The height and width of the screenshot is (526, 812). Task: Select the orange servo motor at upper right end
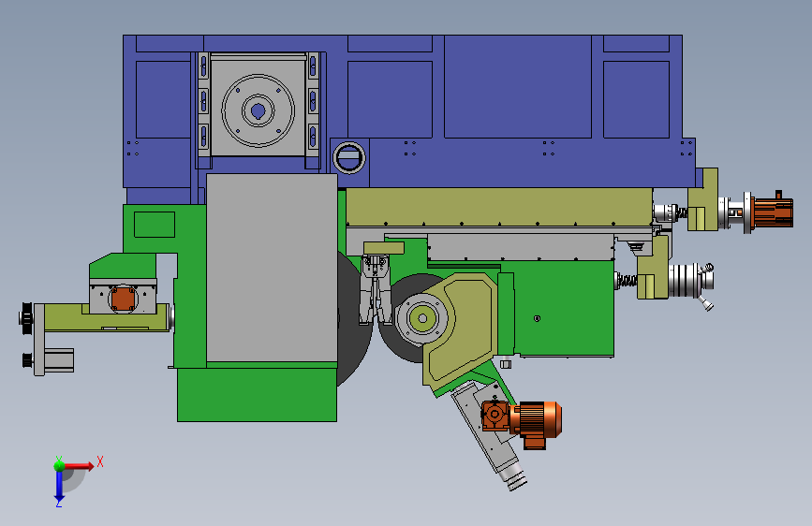772,212
